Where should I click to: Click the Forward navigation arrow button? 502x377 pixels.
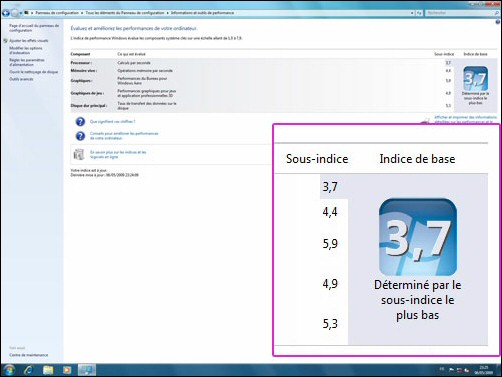(x=15, y=13)
